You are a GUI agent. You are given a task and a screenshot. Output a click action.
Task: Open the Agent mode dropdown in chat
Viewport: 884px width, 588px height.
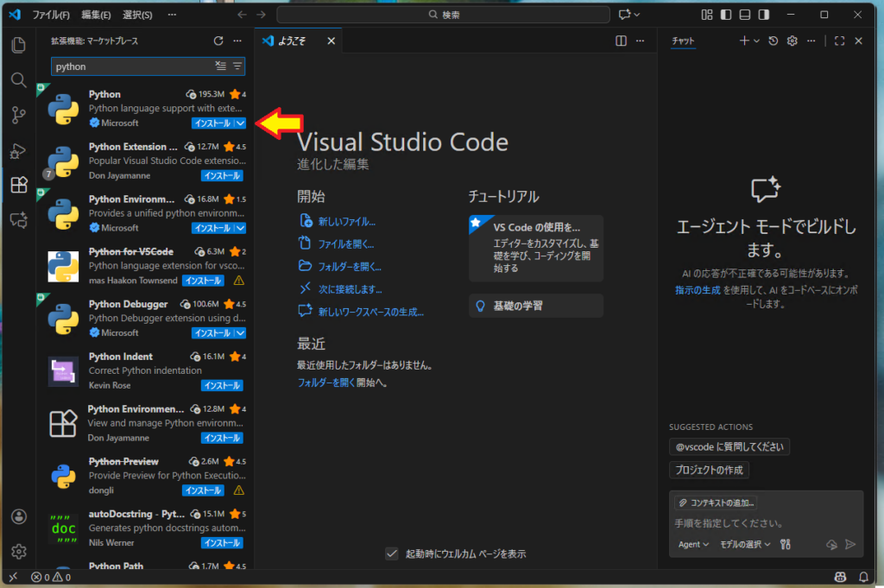693,544
